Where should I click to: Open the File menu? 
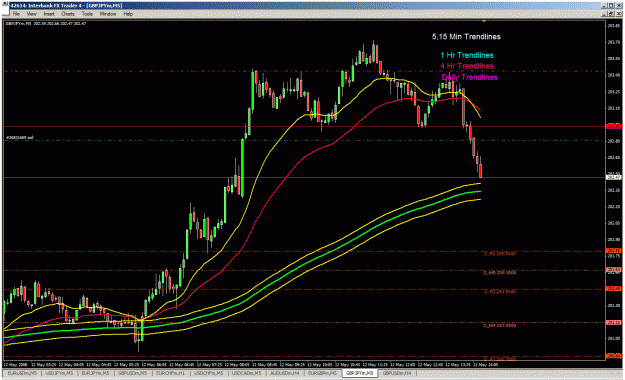coord(16,14)
